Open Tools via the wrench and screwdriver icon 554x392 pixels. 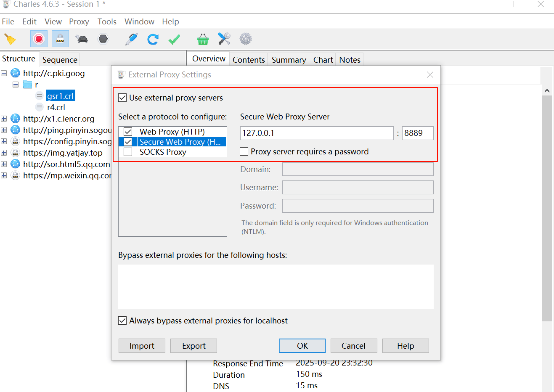pyautogui.click(x=224, y=39)
